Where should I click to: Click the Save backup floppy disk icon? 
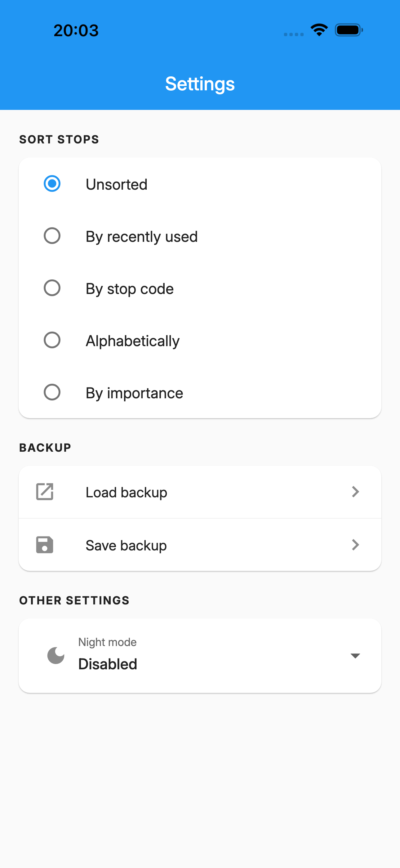click(x=45, y=545)
